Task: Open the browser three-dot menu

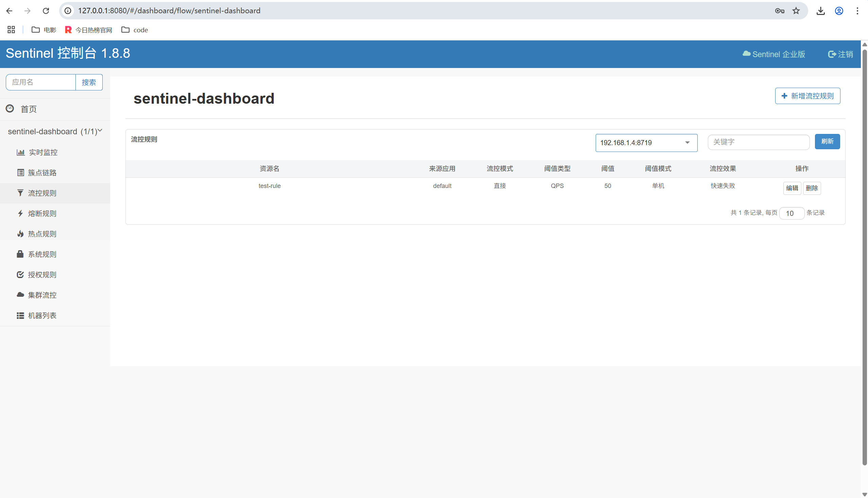Action: [857, 11]
